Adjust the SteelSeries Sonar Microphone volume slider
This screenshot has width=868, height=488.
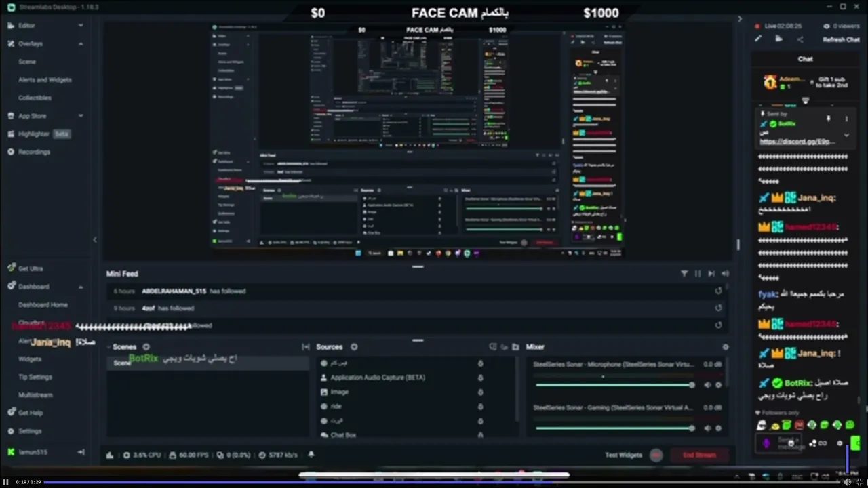click(x=614, y=385)
